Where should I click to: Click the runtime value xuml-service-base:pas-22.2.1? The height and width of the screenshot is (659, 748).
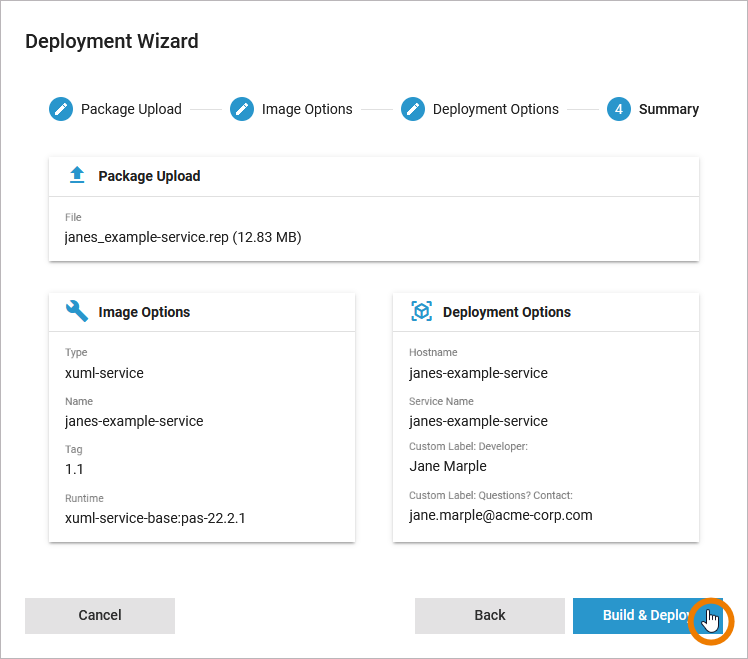click(x=155, y=518)
